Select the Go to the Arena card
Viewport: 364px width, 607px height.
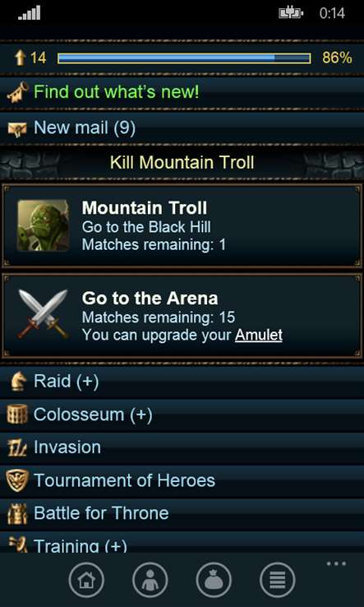[x=182, y=316]
